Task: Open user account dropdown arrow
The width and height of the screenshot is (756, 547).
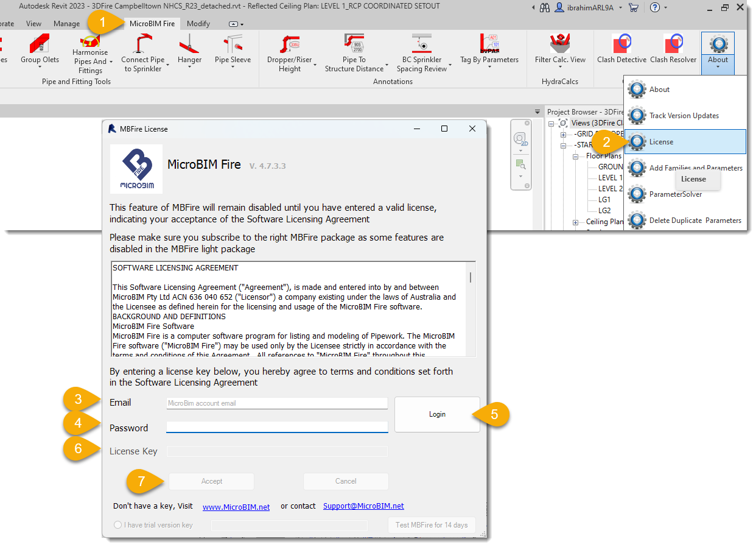Action: (x=620, y=7)
